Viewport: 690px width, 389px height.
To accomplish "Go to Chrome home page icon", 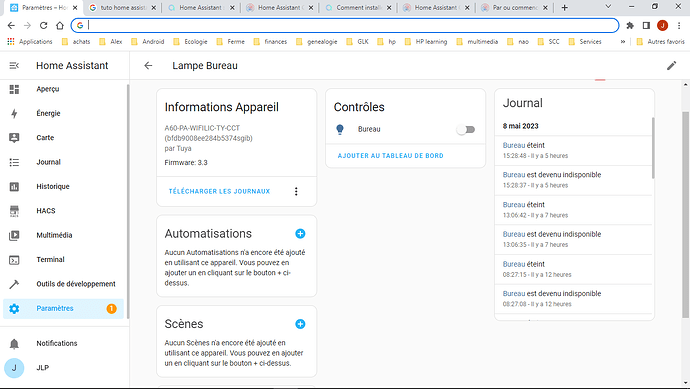I will coord(60,26).
